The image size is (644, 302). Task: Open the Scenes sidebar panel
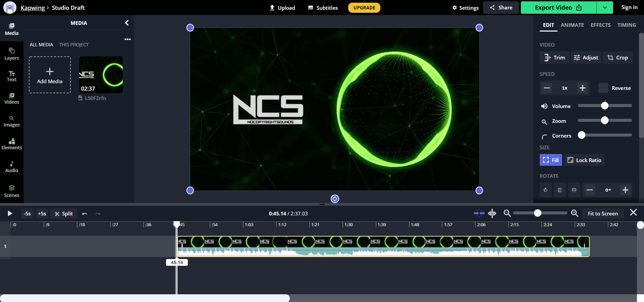click(12, 191)
